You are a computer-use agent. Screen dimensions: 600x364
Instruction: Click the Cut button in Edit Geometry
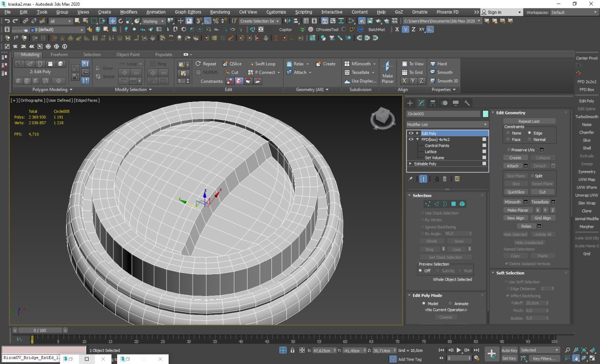[x=542, y=192]
